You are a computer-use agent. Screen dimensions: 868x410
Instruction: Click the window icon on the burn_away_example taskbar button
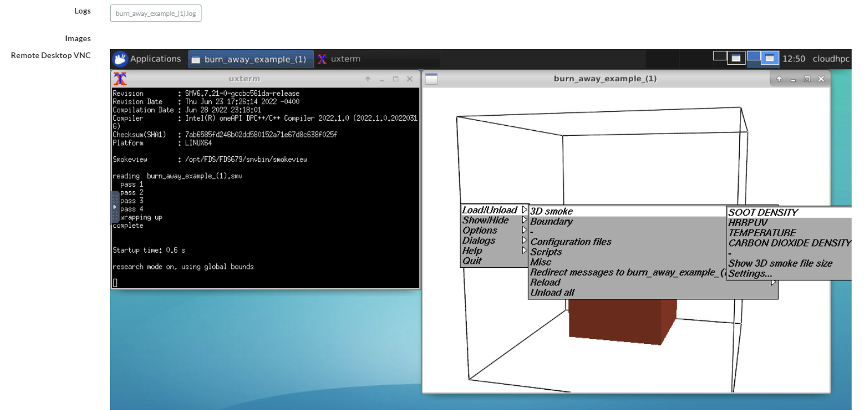[195, 59]
